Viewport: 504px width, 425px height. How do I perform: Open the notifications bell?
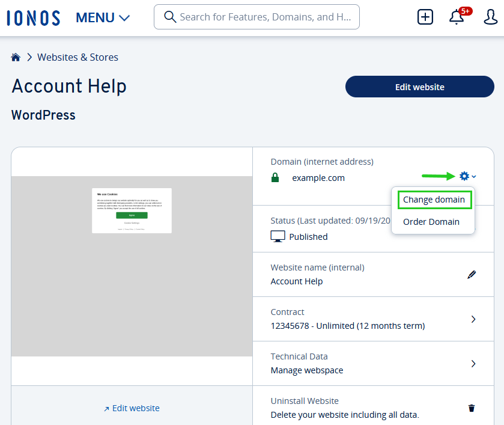pos(457,17)
